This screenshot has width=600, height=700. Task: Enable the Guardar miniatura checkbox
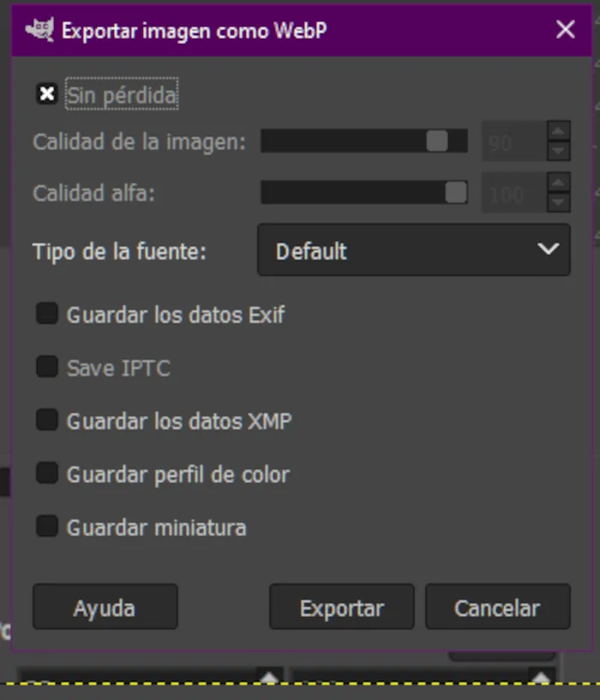click(x=47, y=527)
